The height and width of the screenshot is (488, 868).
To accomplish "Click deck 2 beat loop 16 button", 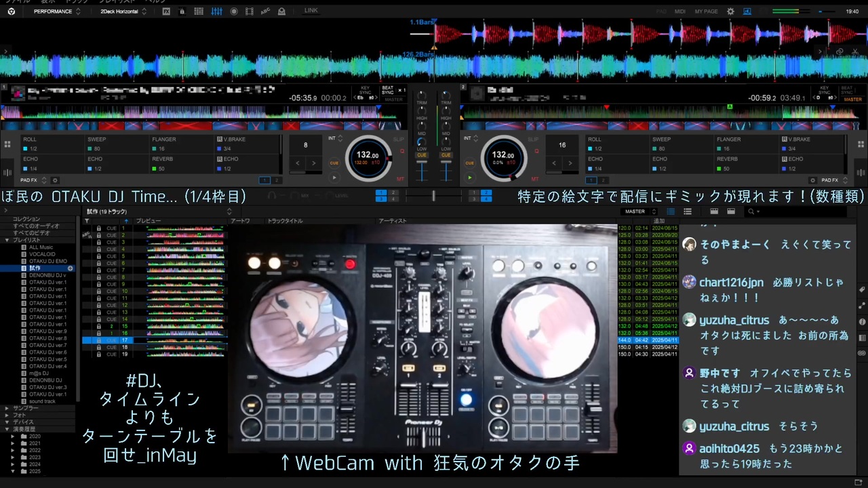I will click(562, 145).
